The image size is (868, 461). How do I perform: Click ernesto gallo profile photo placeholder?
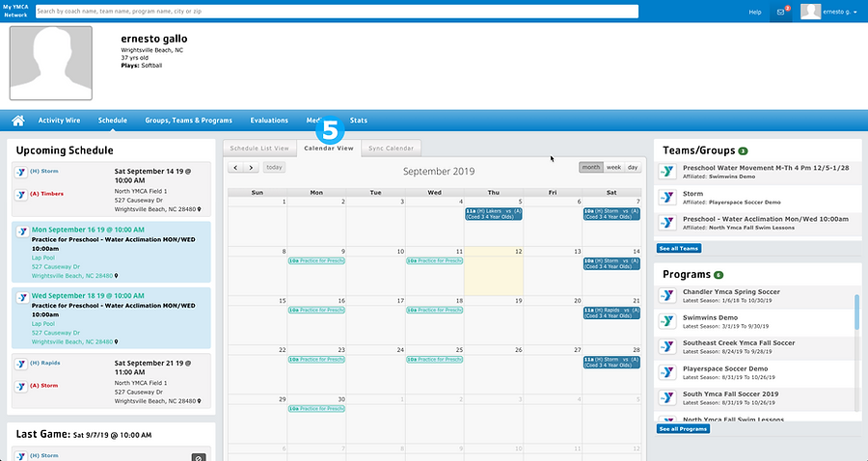point(51,63)
